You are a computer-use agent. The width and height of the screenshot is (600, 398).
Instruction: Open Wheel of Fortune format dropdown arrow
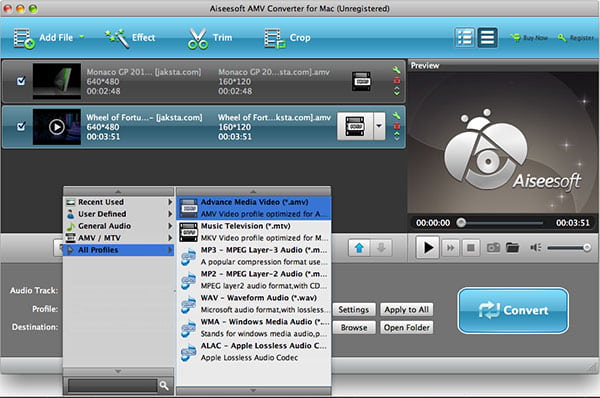[x=379, y=126]
